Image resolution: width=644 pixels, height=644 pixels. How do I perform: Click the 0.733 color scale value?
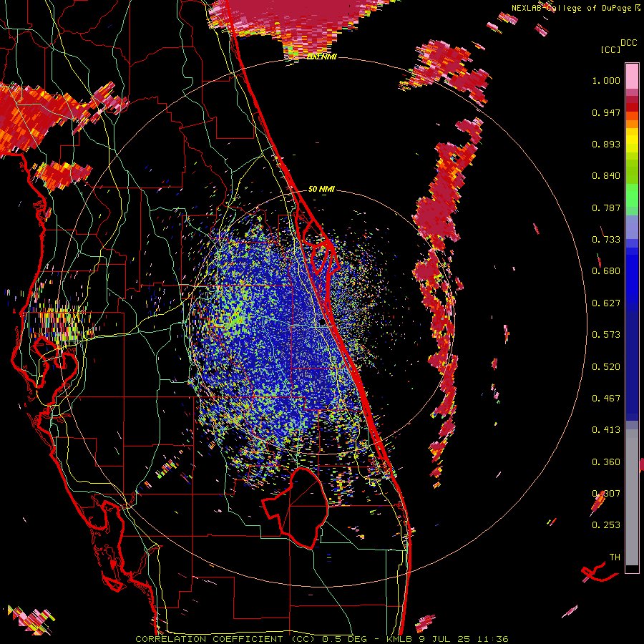coord(606,240)
